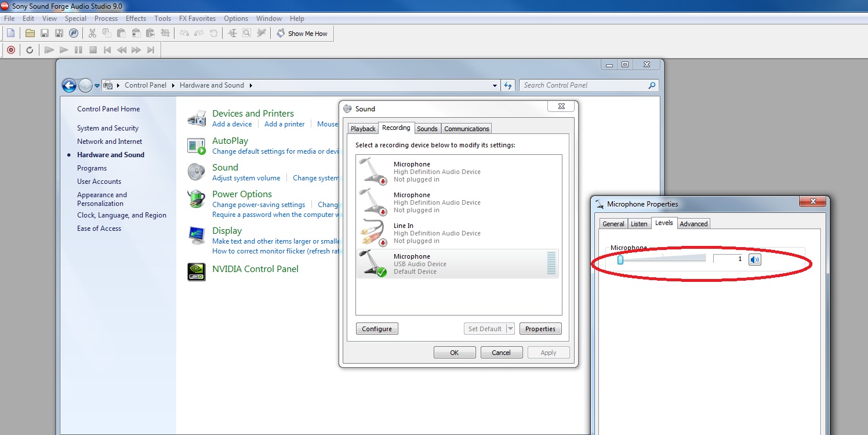Screen dimensions: 868x435
Task: Click the Rewind transport button
Action: point(122,50)
